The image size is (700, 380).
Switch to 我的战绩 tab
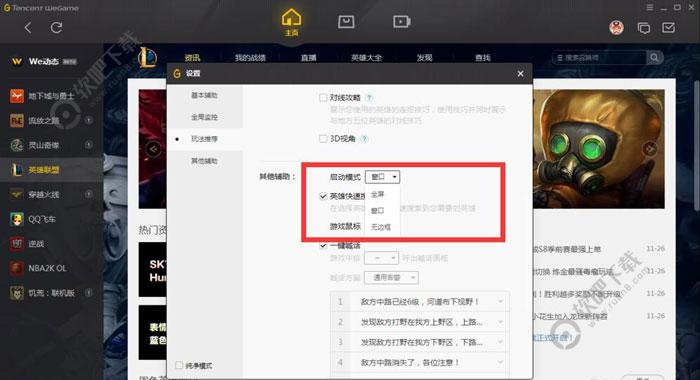(250, 58)
